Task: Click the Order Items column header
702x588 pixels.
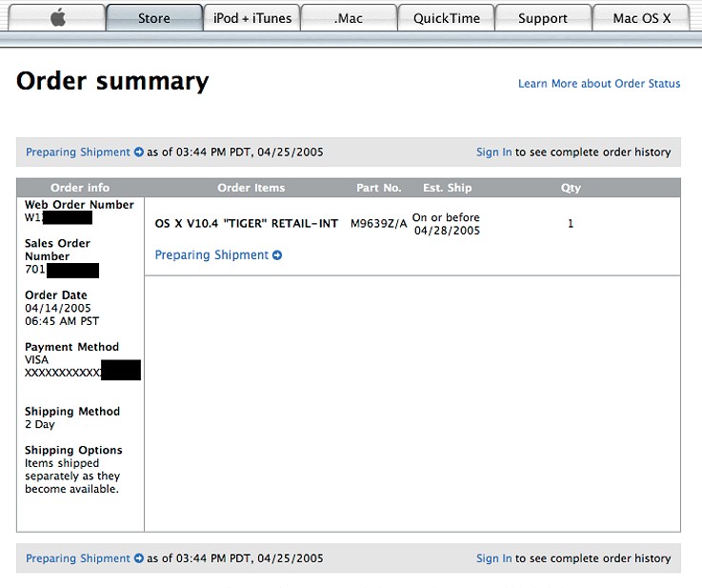Action: point(251,188)
